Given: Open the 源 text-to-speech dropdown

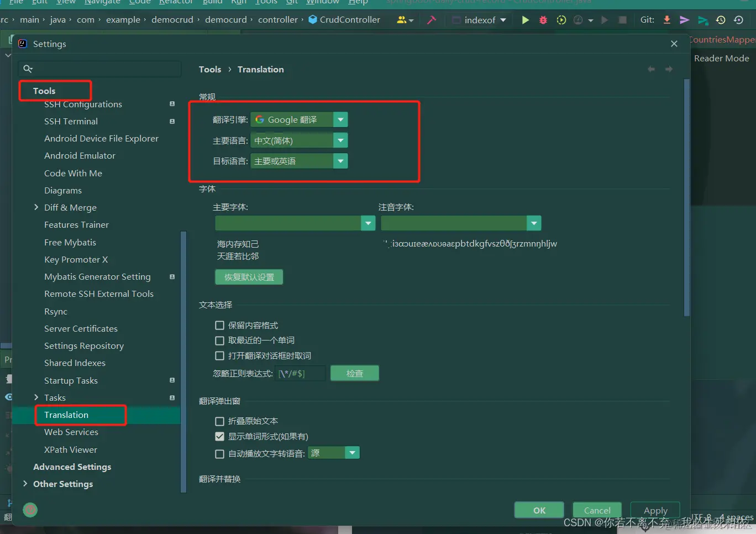Looking at the screenshot, I should pyautogui.click(x=334, y=453).
